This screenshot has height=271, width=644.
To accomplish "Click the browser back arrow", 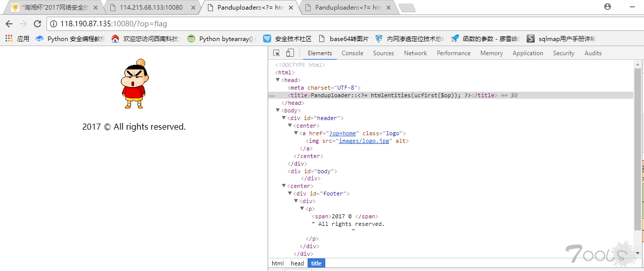I will point(9,24).
